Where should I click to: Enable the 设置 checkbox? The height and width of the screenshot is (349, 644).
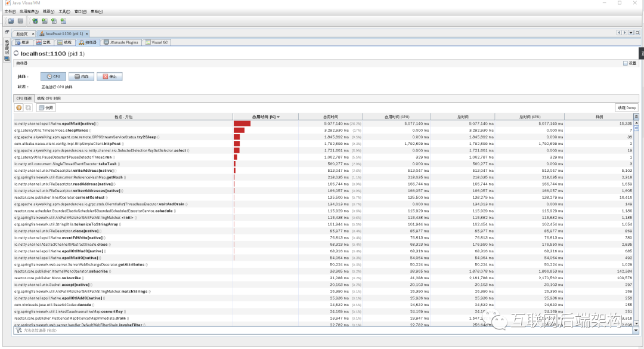(626, 63)
